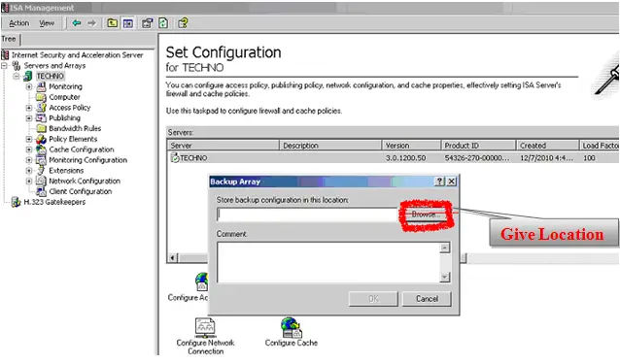
Task: Click the Properties toolbar icon
Action: pyautogui.click(x=147, y=23)
